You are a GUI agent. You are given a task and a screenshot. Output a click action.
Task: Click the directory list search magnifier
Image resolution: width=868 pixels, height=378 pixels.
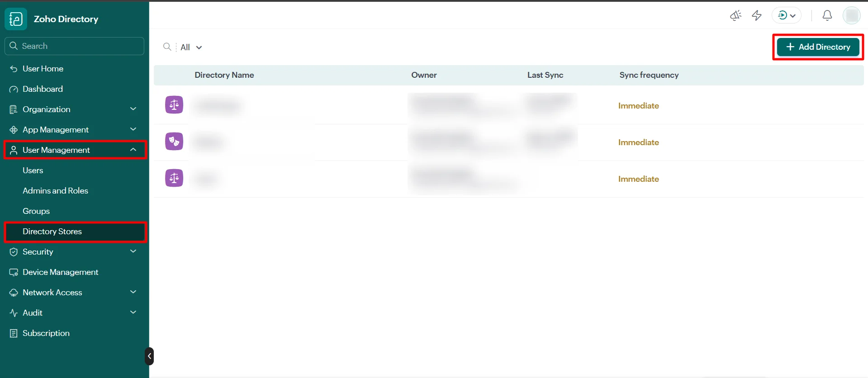coord(167,47)
